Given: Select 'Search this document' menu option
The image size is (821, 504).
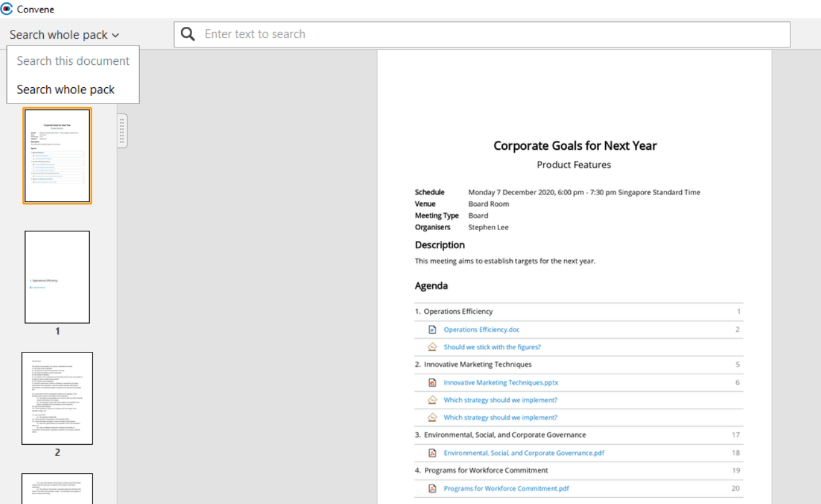Looking at the screenshot, I should pos(73,61).
